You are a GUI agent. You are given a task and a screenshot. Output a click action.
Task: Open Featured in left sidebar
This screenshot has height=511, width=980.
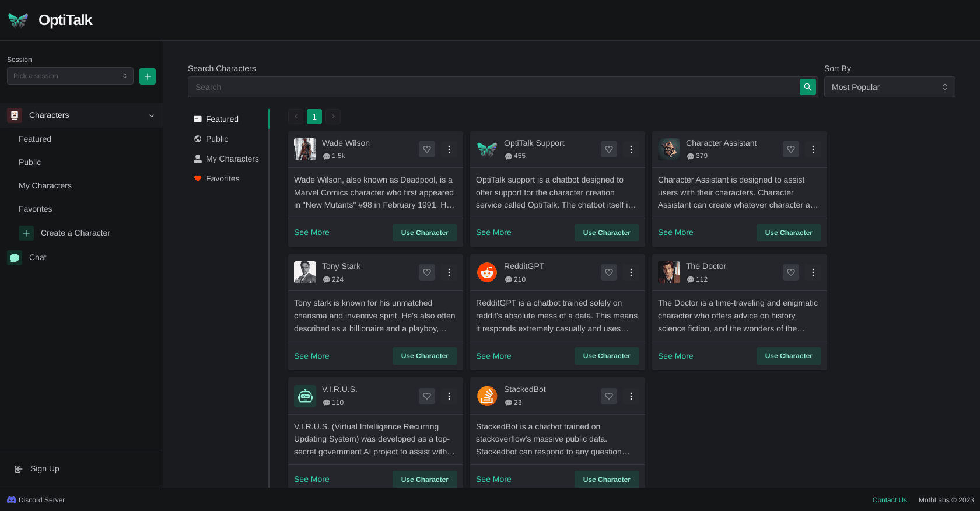tap(35, 139)
